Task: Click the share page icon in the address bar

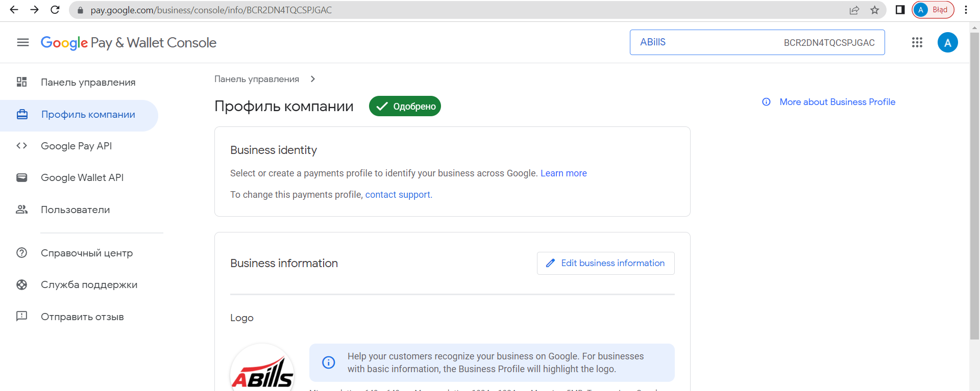Action: pyautogui.click(x=854, y=10)
